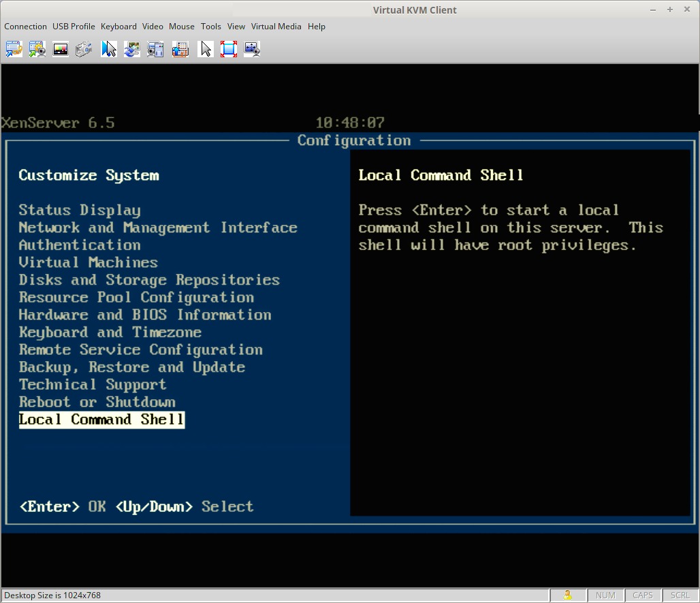This screenshot has width=700, height=603.
Task: Toggle the NUM lock indicator
Action: click(605, 595)
